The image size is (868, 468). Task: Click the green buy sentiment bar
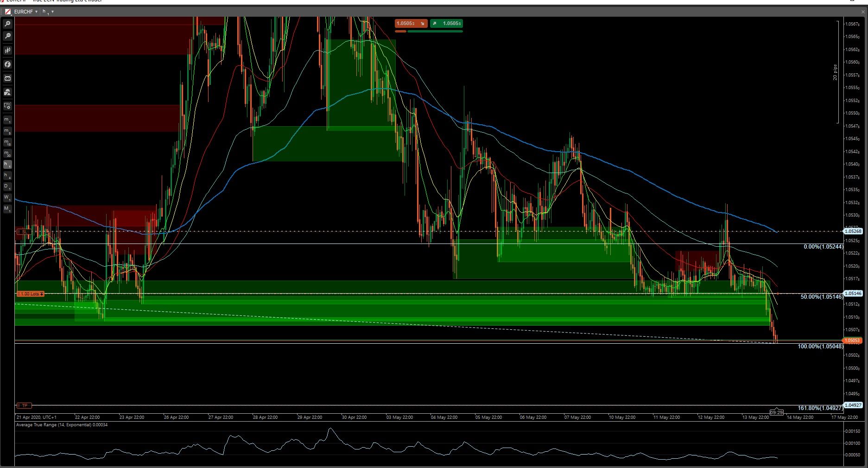coord(435,31)
